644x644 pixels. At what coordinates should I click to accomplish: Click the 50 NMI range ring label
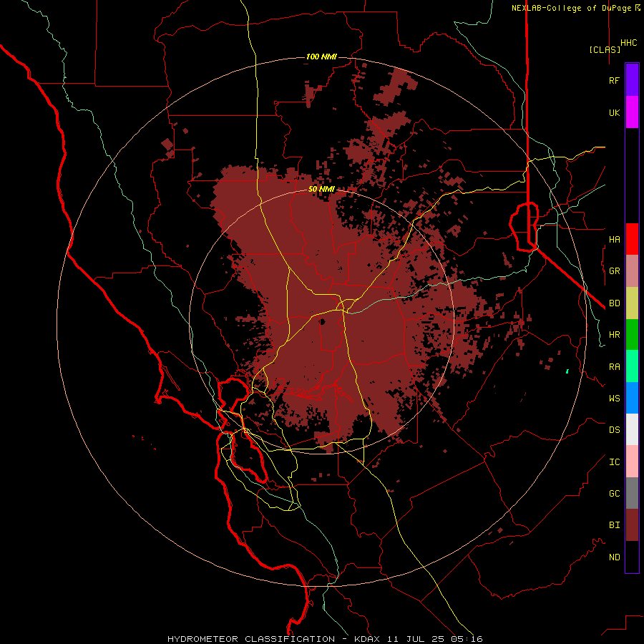(x=321, y=190)
